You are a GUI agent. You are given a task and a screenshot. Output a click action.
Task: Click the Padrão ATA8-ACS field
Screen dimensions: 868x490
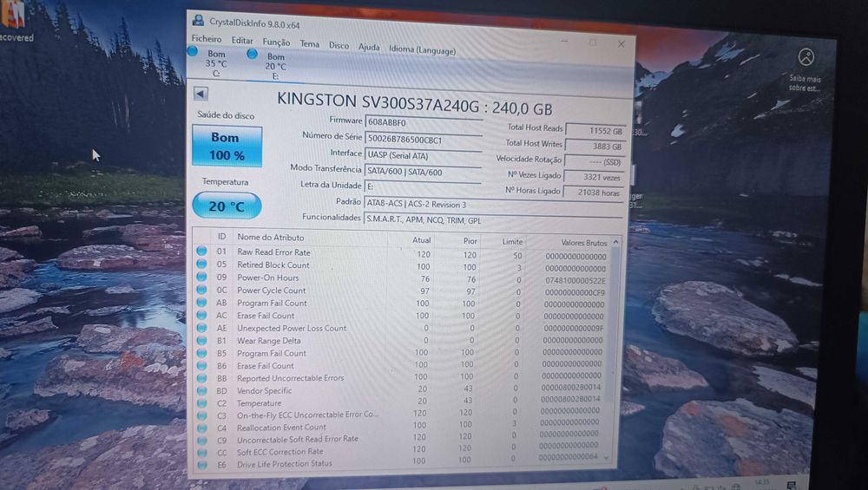click(493, 204)
